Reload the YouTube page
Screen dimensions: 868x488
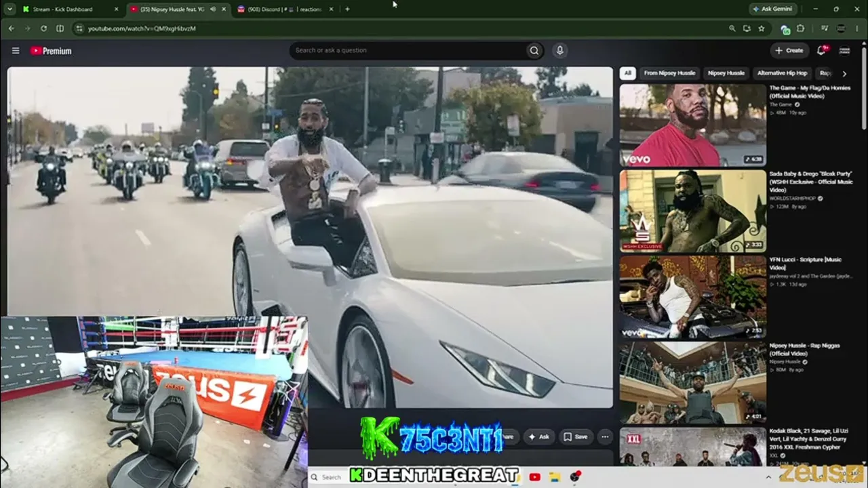[x=43, y=28]
